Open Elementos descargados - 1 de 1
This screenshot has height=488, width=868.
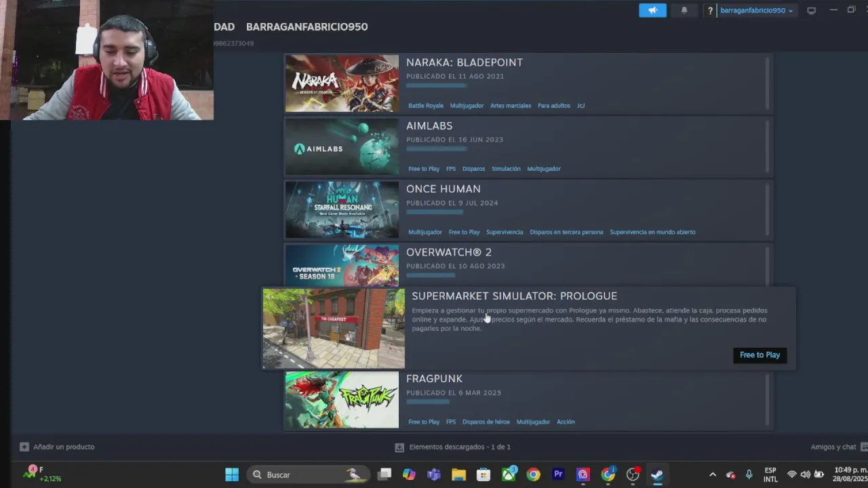(460, 447)
